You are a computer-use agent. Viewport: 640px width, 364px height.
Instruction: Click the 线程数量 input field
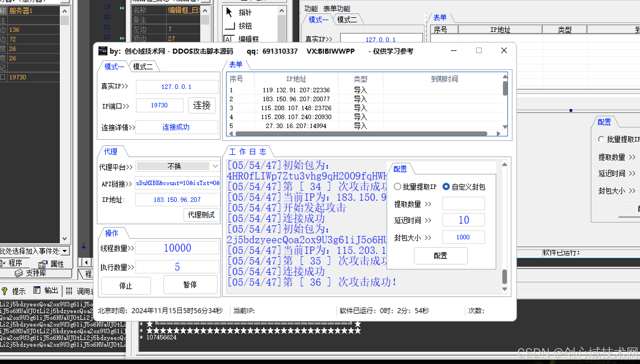177,248
